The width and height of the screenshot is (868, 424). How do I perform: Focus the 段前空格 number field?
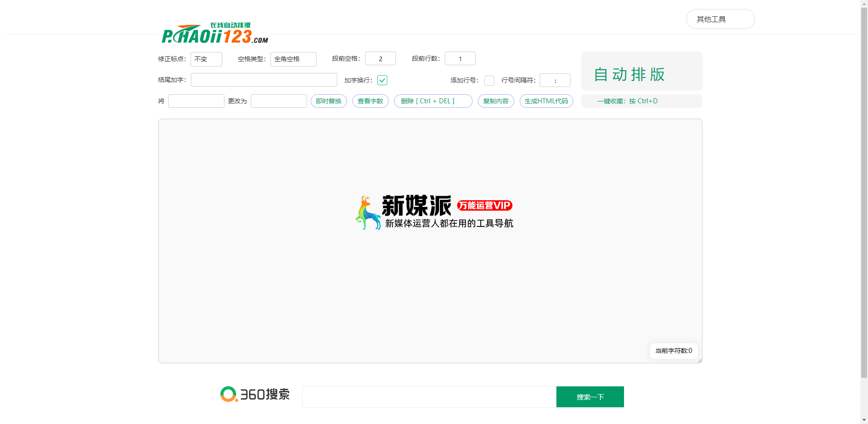(380, 58)
